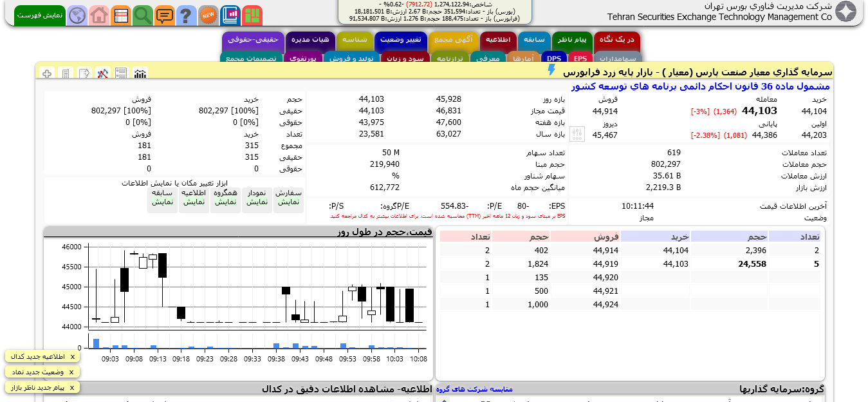Click the bold buy volume 24,558
Image resolution: width=868 pixels, height=402 pixels.
[752, 264]
